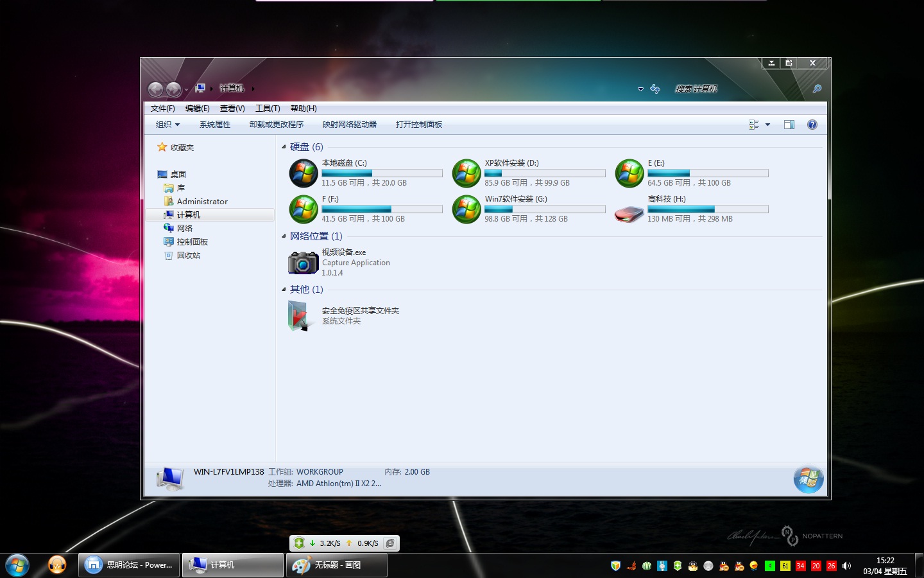Select 回收站 in the navigation pane

click(188, 256)
